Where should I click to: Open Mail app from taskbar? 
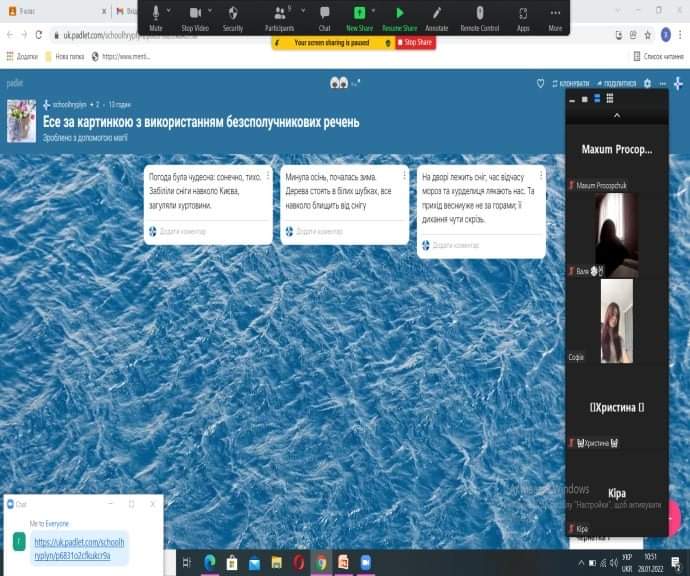coord(254,563)
